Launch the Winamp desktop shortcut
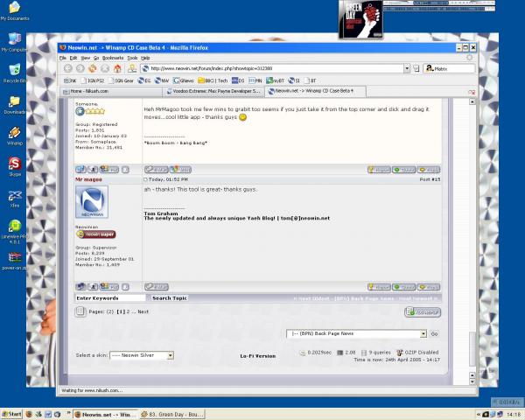Screen dimensions: 525x420 click(x=14, y=136)
